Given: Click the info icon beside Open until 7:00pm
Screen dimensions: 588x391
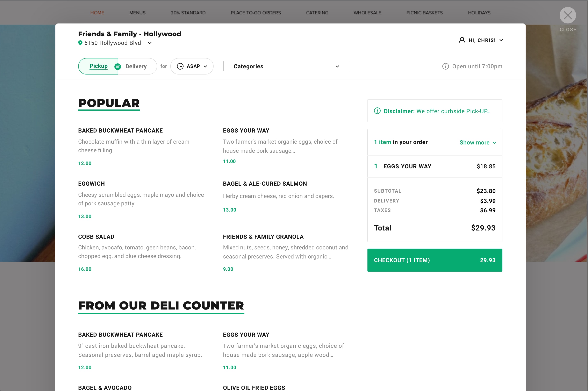Looking at the screenshot, I should click(x=445, y=66).
